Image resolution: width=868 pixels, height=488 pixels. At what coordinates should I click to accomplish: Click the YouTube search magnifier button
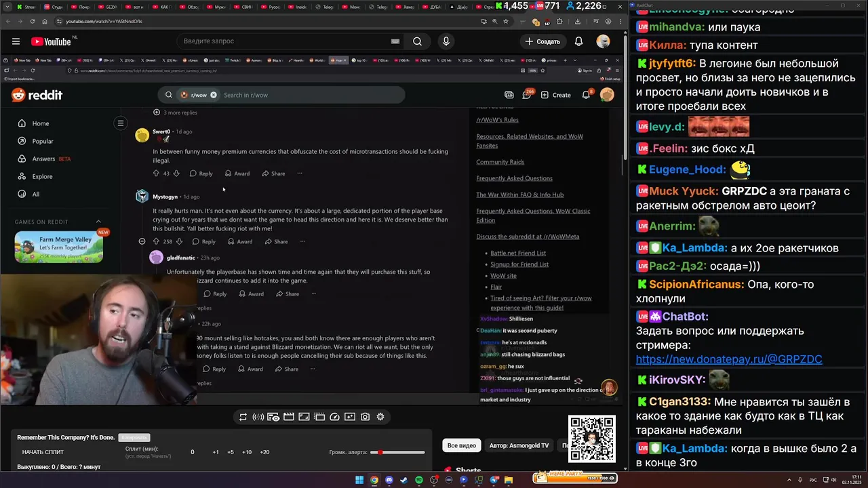[x=417, y=41]
